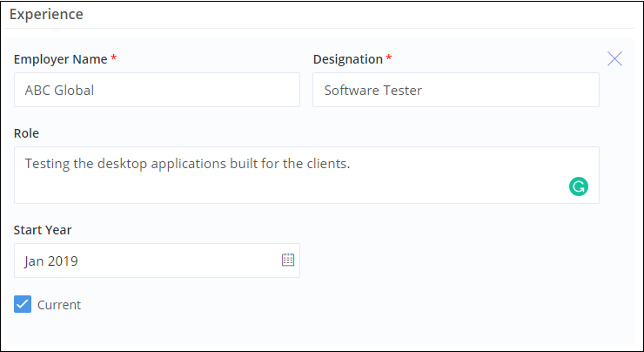Click the Experience section heading
This screenshot has width=644, height=352.
point(47,15)
